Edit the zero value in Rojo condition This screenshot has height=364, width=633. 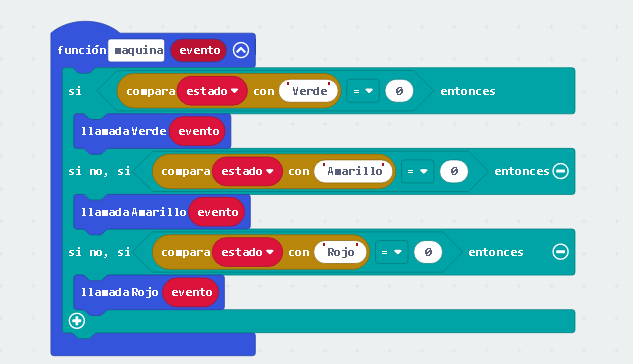428,252
